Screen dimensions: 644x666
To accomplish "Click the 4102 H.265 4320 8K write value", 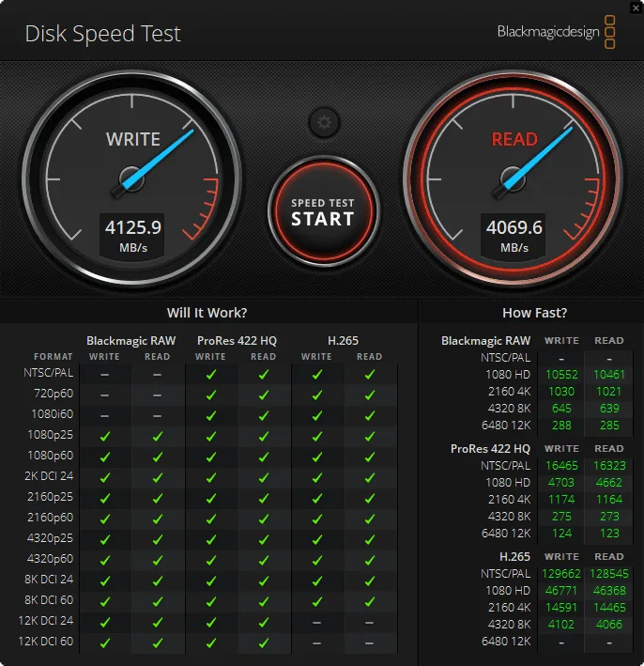I will (x=561, y=625).
